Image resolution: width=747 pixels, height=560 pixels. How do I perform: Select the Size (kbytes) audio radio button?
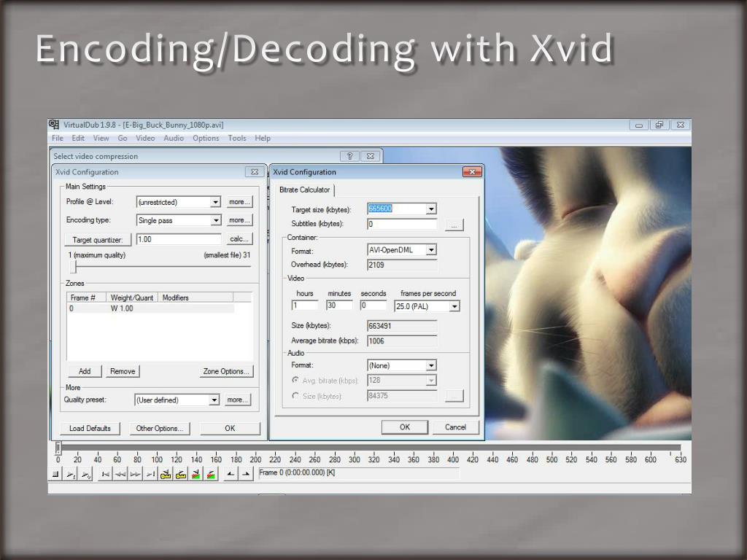[x=295, y=396]
